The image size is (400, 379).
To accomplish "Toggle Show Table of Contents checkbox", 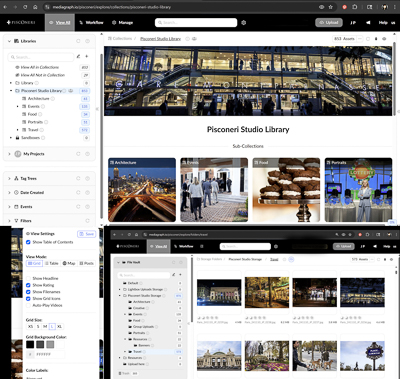I will pos(28,242).
